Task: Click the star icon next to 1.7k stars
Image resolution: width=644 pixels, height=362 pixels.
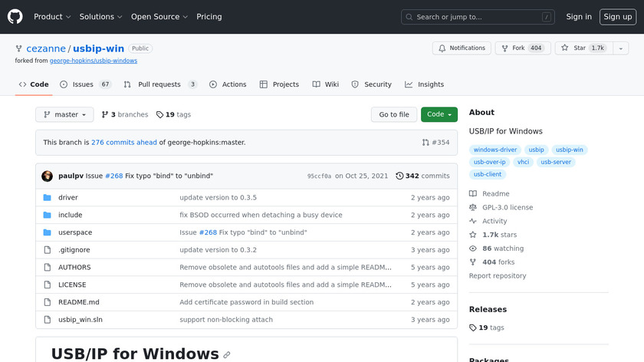Action: [x=473, y=235]
